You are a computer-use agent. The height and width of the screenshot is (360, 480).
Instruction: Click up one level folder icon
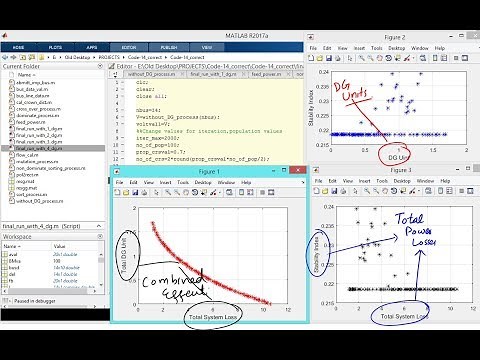pyautogui.click(x=23, y=57)
